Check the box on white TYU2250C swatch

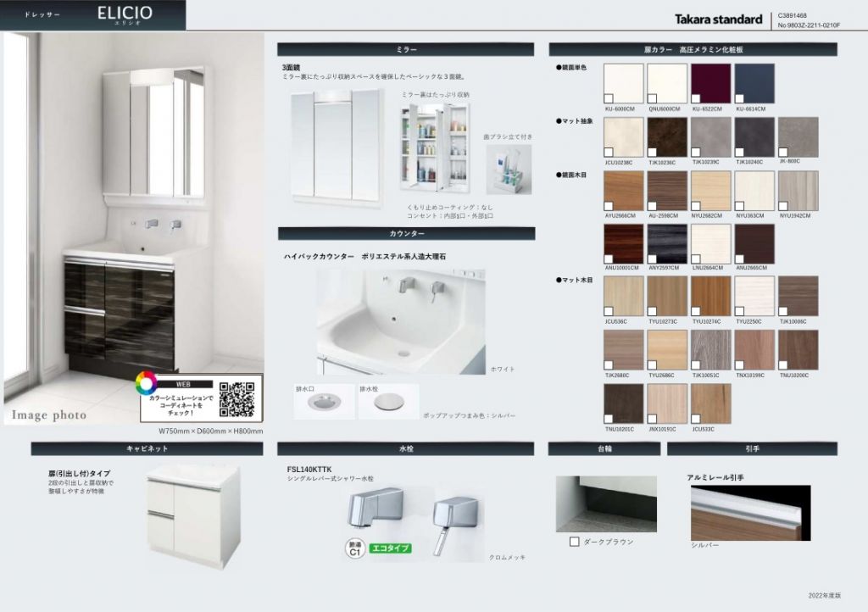click(x=739, y=311)
